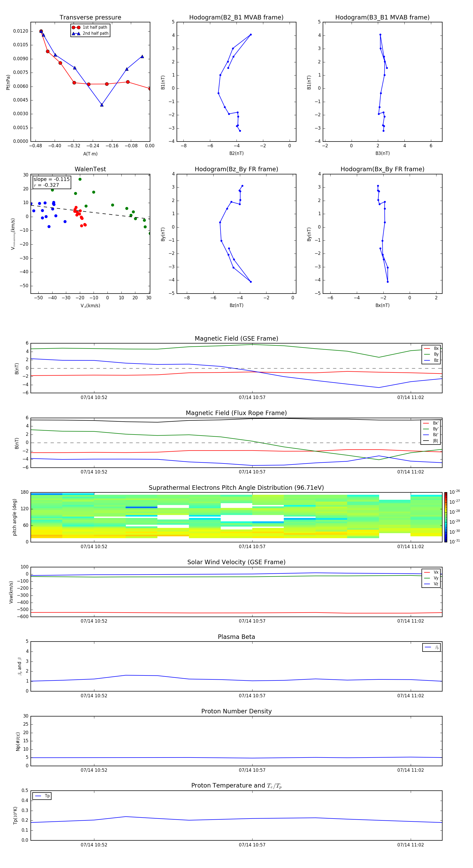473x868 pixels.
Task: Click lowest blue triangle in Transverse pressure plot
Action: pyautogui.click(x=102, y=105)
